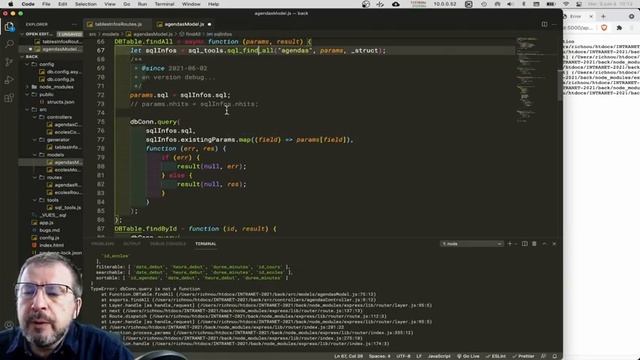The image size is (640, 360).
Task: Click the Wi-Fi icon in menu bar
Action: [566, 4]
